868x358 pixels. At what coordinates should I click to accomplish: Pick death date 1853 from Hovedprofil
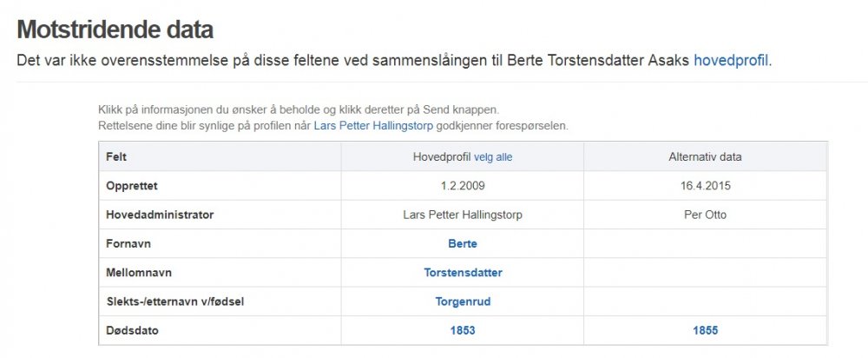[x=463, y=330]
